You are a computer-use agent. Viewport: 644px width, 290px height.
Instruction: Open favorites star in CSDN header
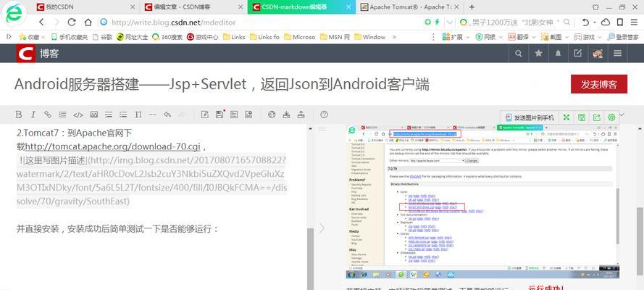pos(538,54)
